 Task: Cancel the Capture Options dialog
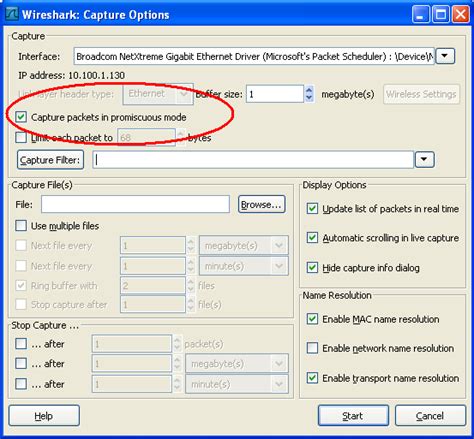point(430,416)
